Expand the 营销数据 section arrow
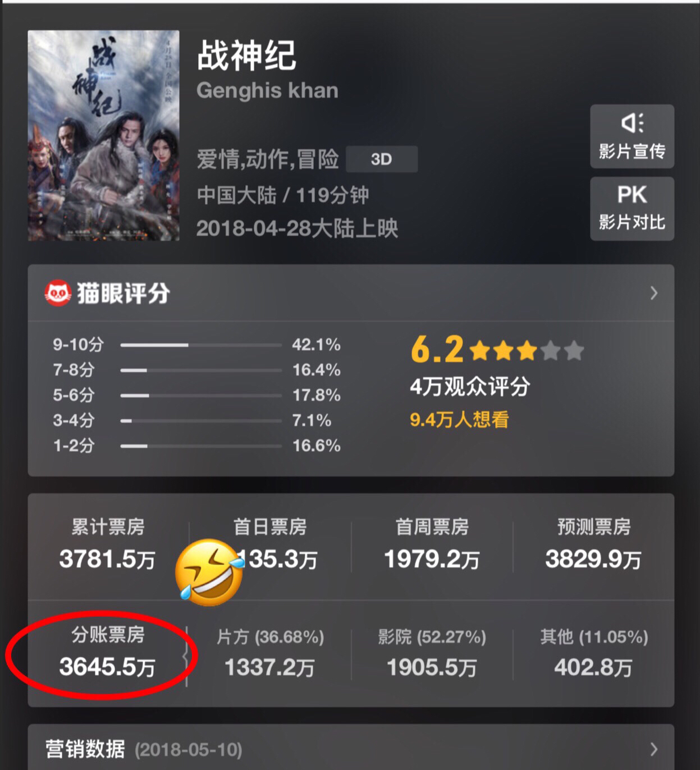Screen dimensions: 700x770 tap(654, 749)
